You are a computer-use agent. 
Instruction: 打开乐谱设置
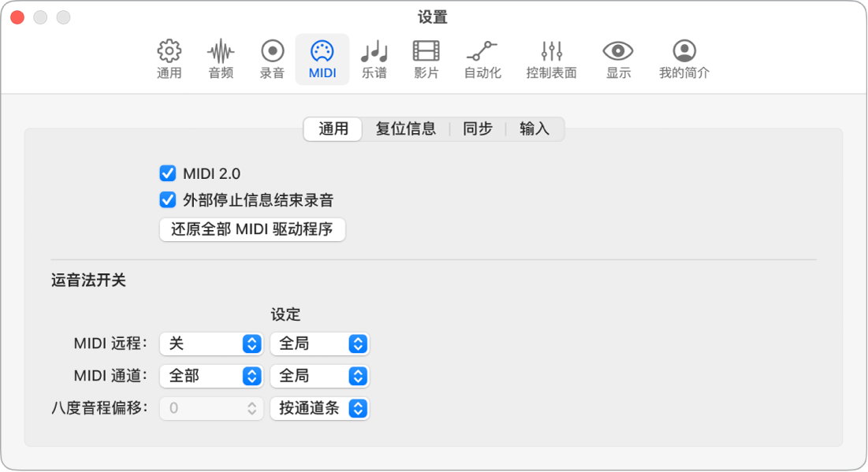click(373, 59)
